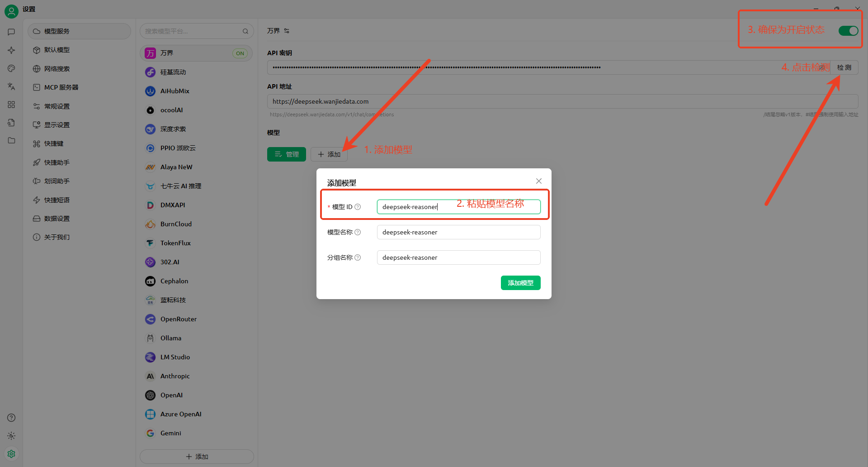868x467 pixels.
Task: Click help icon next to 模型 ID
Action: coord(358,207)
